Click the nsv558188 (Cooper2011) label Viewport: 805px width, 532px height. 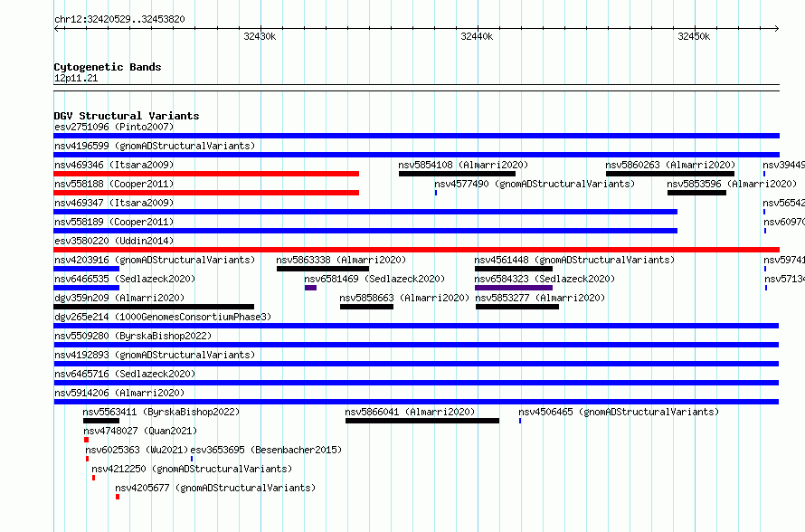point(114,184)
